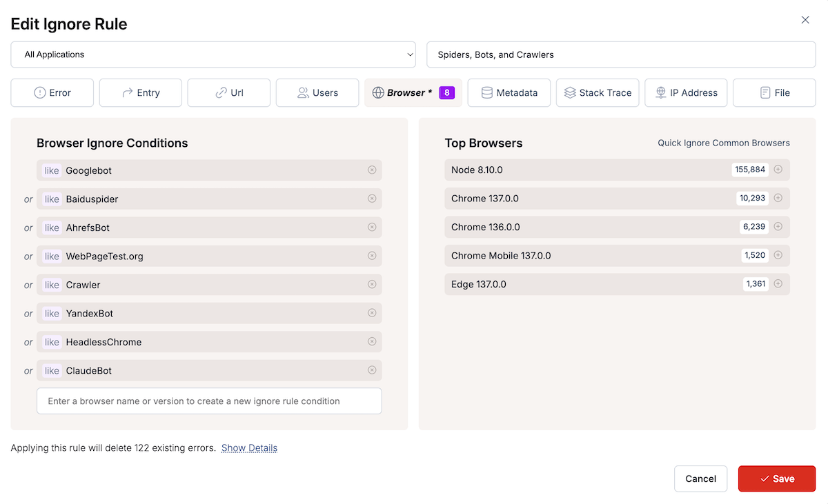This screenshot has width=828, height=504.
Task: Remove the HeadlessChrome condition
Action: click(x=372, y=342)
